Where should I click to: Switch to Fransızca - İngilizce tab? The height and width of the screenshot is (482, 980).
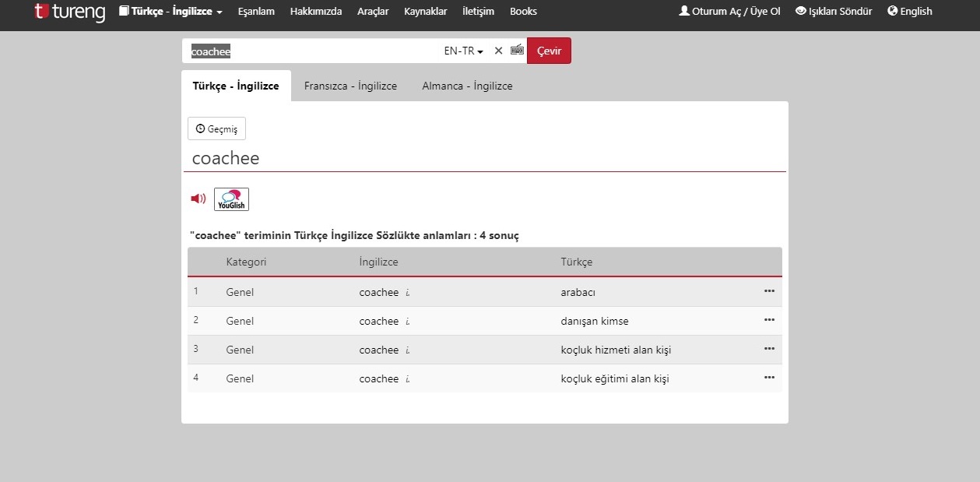350,86
